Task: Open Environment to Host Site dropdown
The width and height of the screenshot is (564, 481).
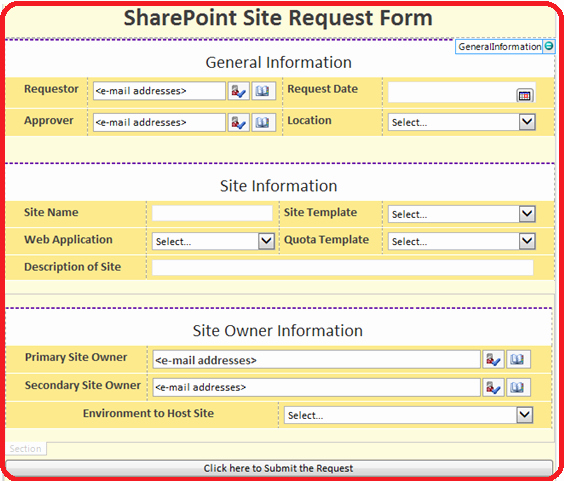Action: (x=524, y=415)
